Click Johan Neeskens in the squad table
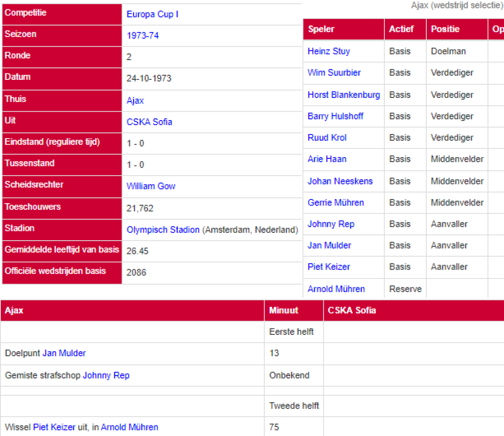Screen dimensions: 504x436 [340, 181]
